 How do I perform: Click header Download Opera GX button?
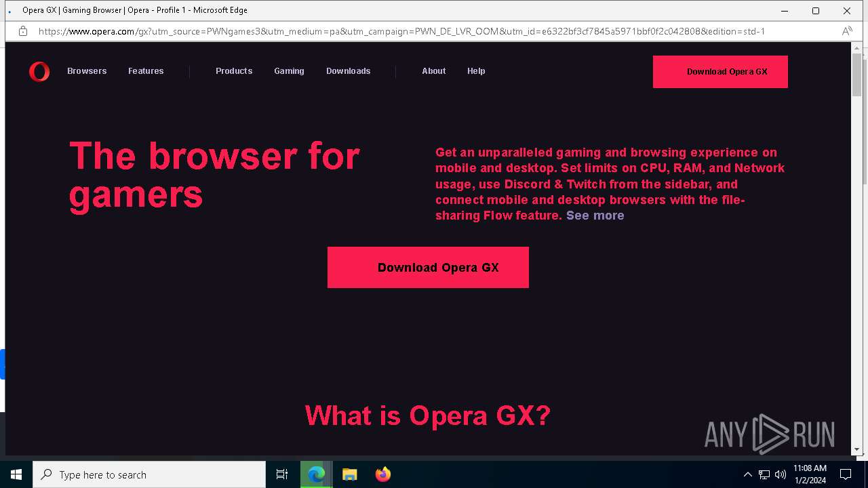(720, 72)
